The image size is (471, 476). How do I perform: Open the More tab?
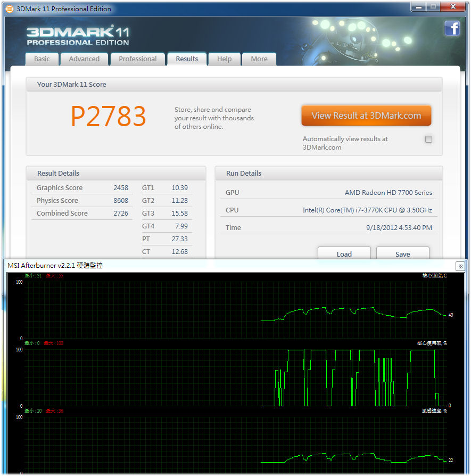click(259, 59)
